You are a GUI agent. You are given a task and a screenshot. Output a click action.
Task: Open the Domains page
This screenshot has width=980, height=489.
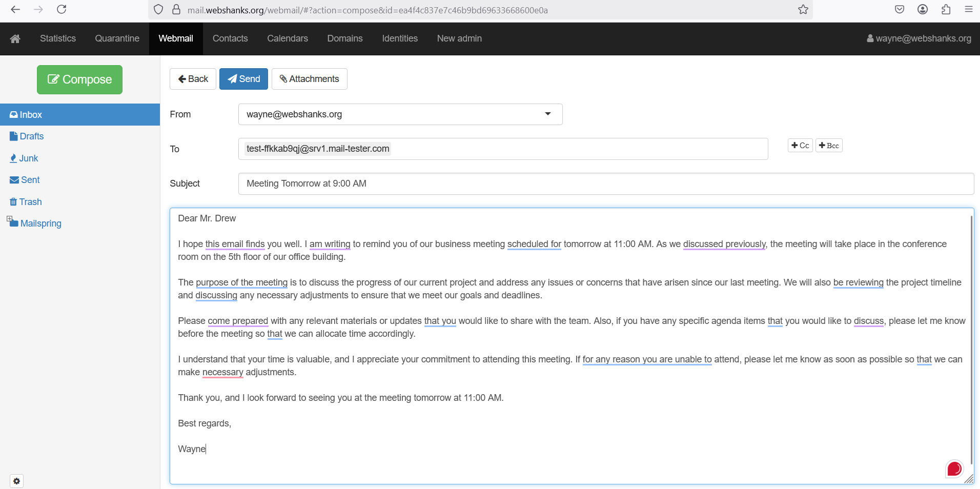pyautogui.click(x=345, y=38)
